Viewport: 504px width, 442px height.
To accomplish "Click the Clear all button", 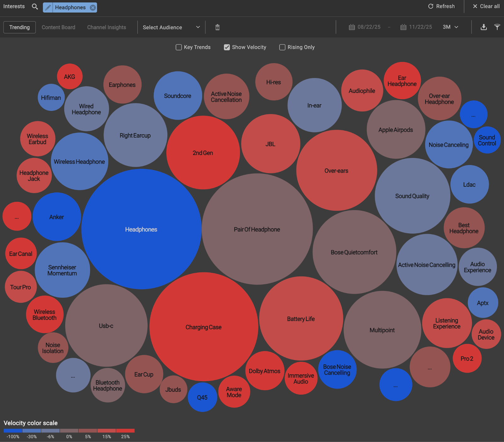I will click(485, 6).
